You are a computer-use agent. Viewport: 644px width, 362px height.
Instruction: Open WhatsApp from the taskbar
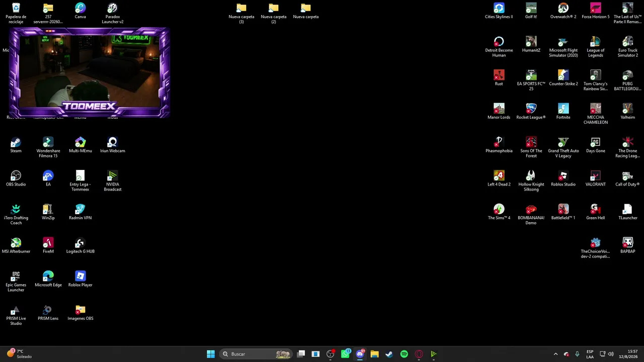(x=345, y=354)
